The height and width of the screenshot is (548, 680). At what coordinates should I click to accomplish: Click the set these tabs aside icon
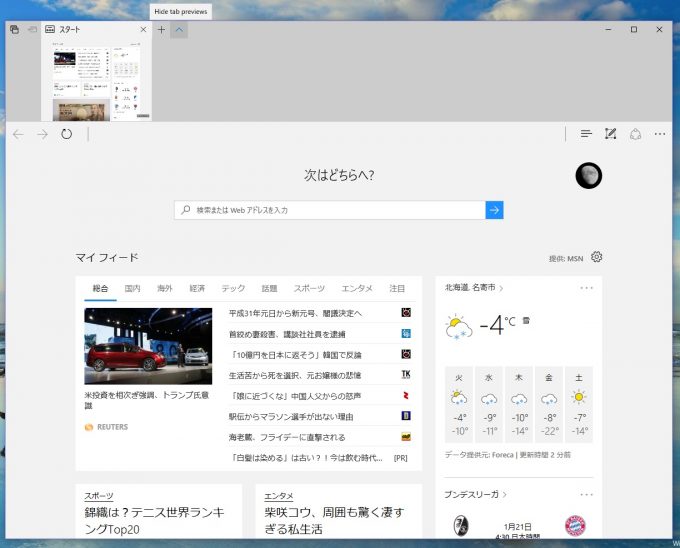pos(32,29)
